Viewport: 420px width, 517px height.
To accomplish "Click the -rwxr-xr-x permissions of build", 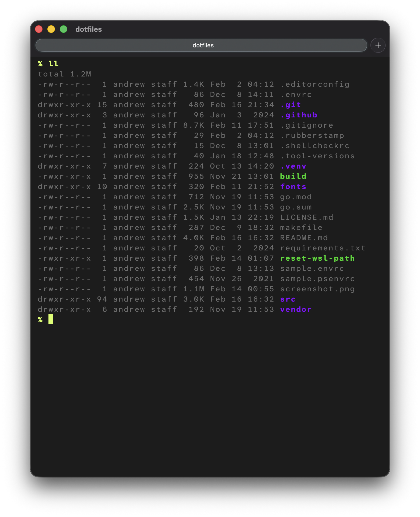I will pos(64,176).
